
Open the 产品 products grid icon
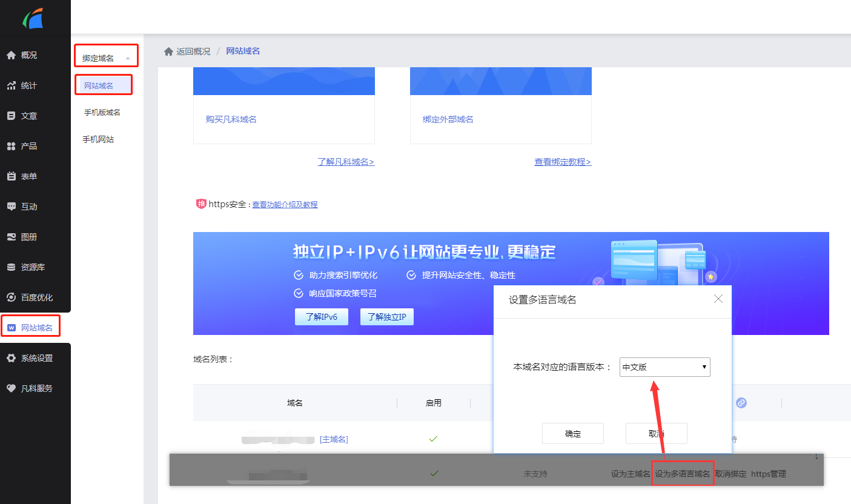[11, 146]
